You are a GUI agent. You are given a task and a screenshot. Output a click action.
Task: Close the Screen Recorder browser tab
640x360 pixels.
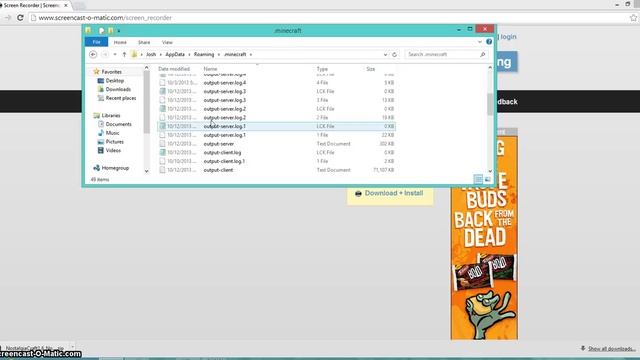tap(66, 5)
